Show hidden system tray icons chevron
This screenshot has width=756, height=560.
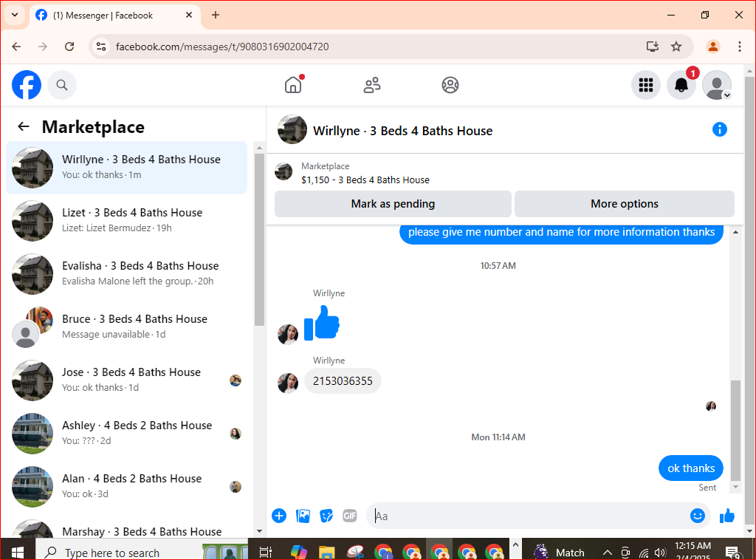pos(607,553)
